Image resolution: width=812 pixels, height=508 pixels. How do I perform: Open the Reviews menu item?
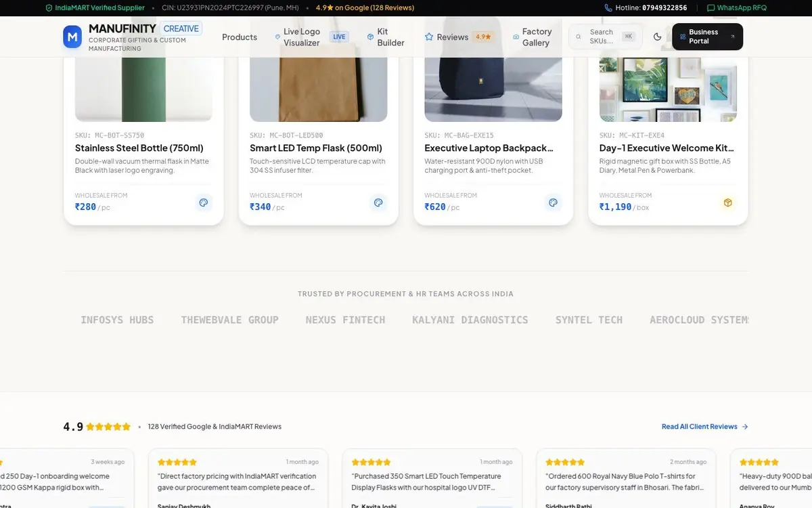[459, 37]
